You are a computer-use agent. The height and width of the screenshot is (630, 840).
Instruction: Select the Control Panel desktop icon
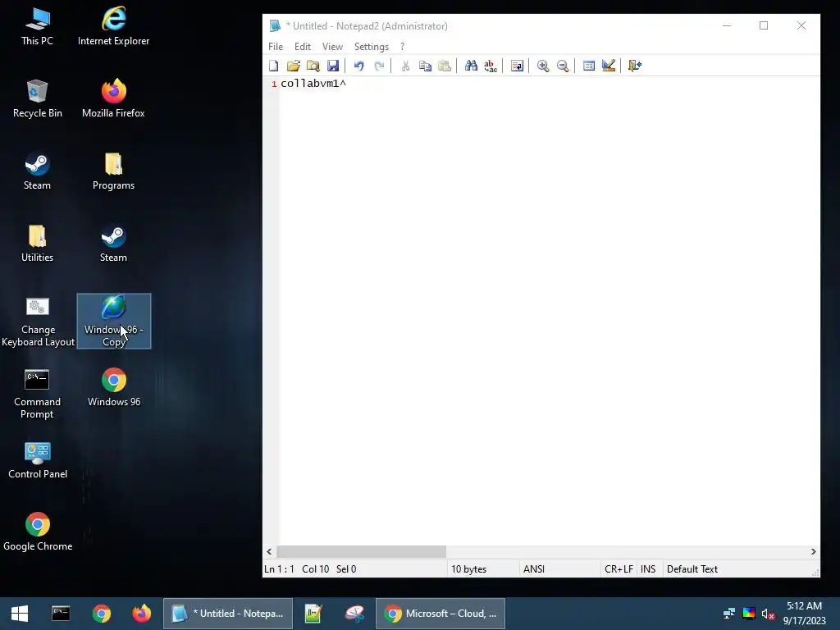click(38, 461)
